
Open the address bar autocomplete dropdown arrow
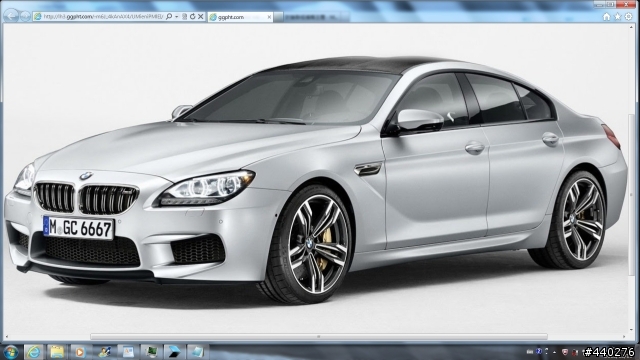coord(177,17)
